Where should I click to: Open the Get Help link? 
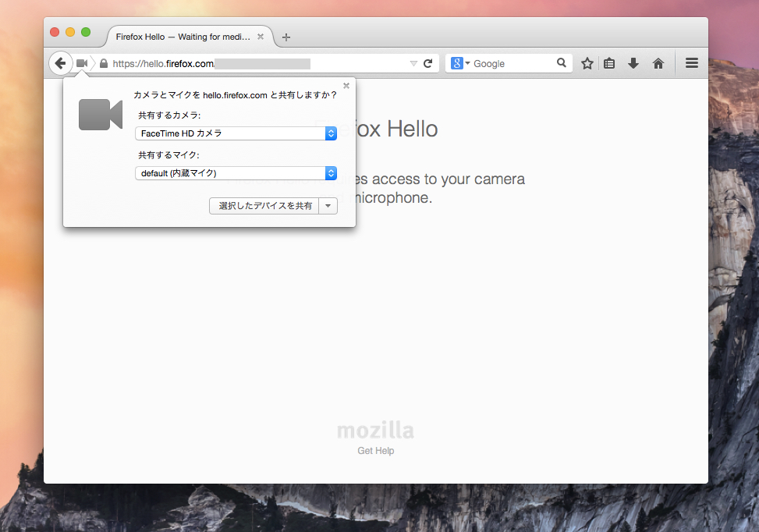tap(376, 451)
